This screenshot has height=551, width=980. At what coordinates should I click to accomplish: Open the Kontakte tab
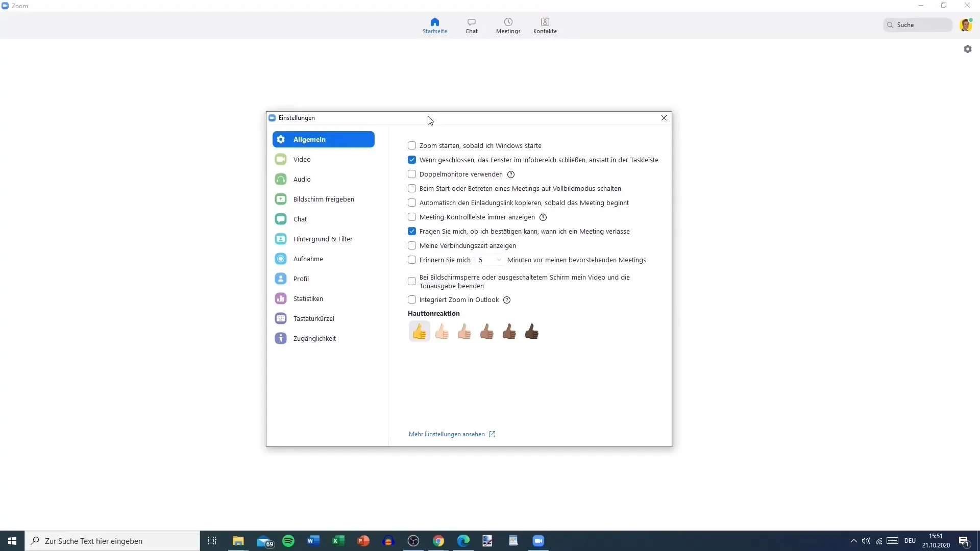(545, 26)
